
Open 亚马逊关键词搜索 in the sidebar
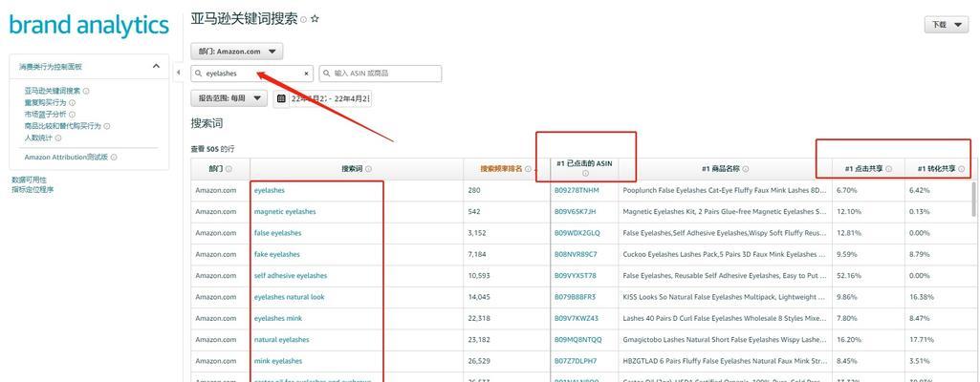(x=53, y=91)
